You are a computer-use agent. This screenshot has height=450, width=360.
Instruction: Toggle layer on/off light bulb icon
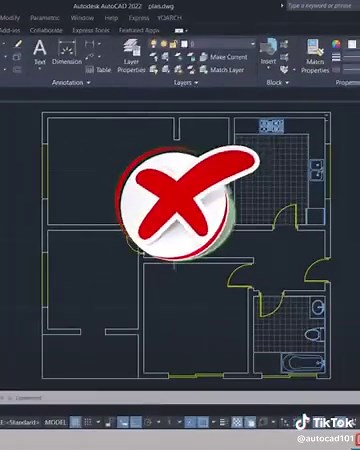[154, 44]
